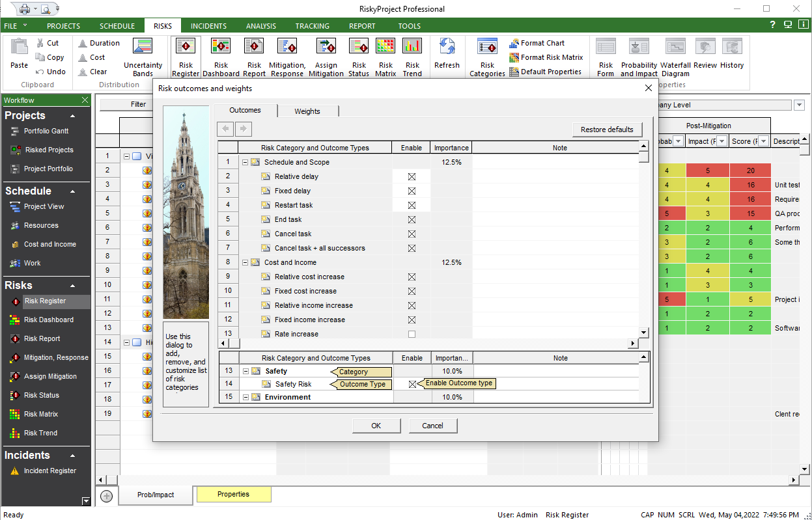This screenshot has width=812, height=520.
Task: Switch to the Weights tab
Action: tap(307, 111)
